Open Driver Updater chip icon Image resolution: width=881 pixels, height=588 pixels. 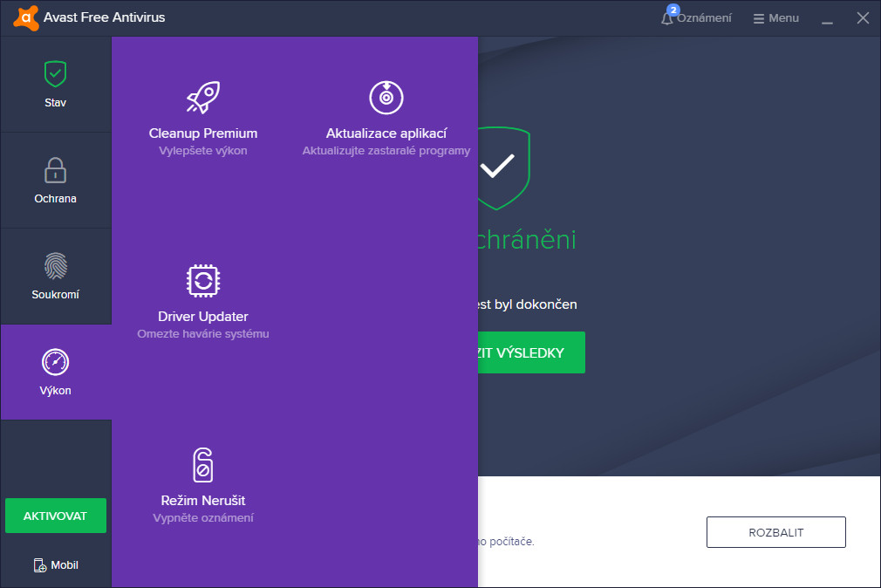click(203, 281)
